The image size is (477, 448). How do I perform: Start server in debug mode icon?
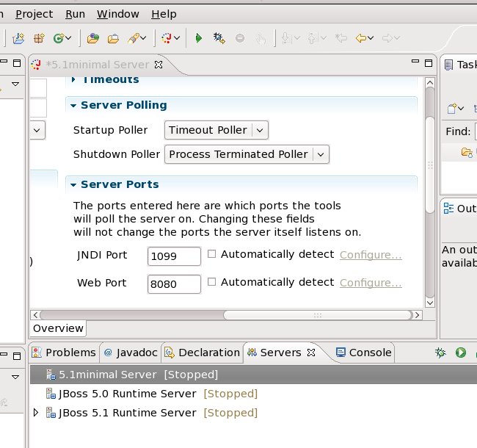point(440,353)
